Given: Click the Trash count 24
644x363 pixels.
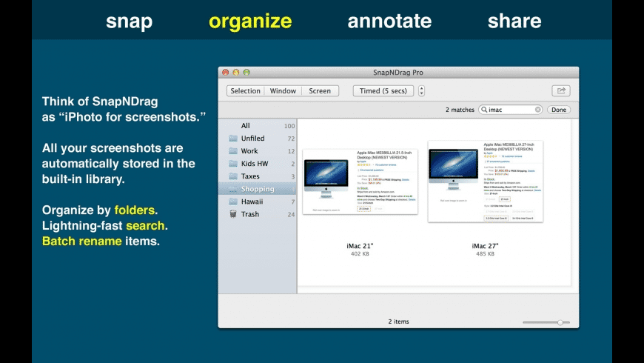Looking at the screenshot, I should (x=291, y=215).
